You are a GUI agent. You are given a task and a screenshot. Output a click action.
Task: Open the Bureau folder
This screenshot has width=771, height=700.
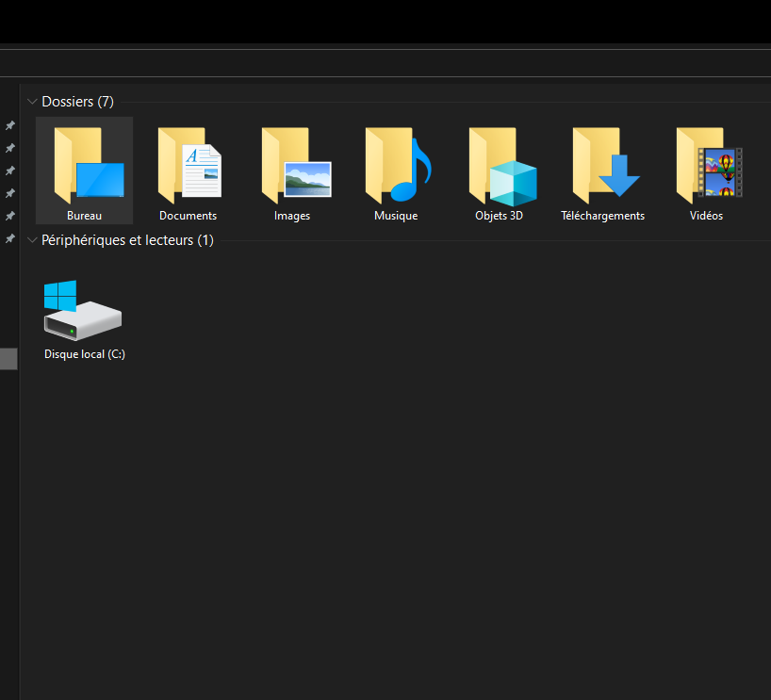pyautogui.click(x=84, y=171)
